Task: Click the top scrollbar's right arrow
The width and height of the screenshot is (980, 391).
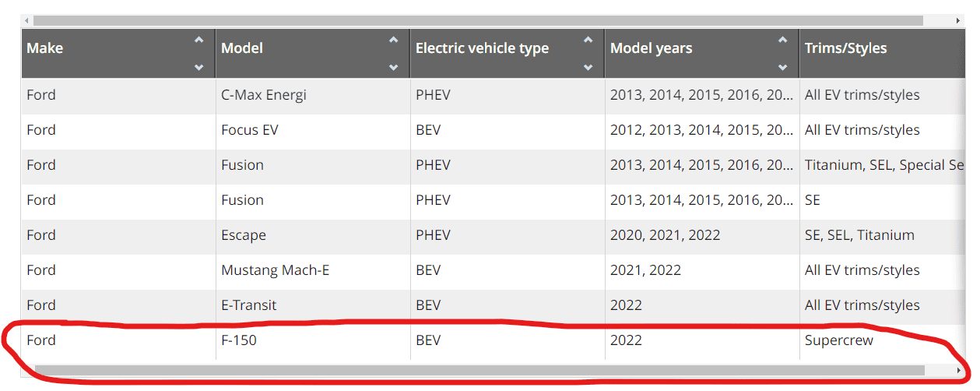Action: [959, 20]
